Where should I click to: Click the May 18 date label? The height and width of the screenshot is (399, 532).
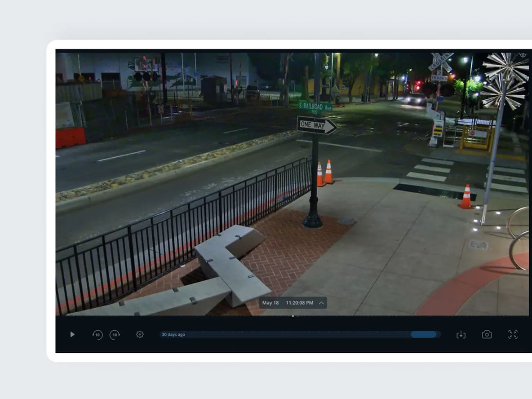(x=270, y=303)
